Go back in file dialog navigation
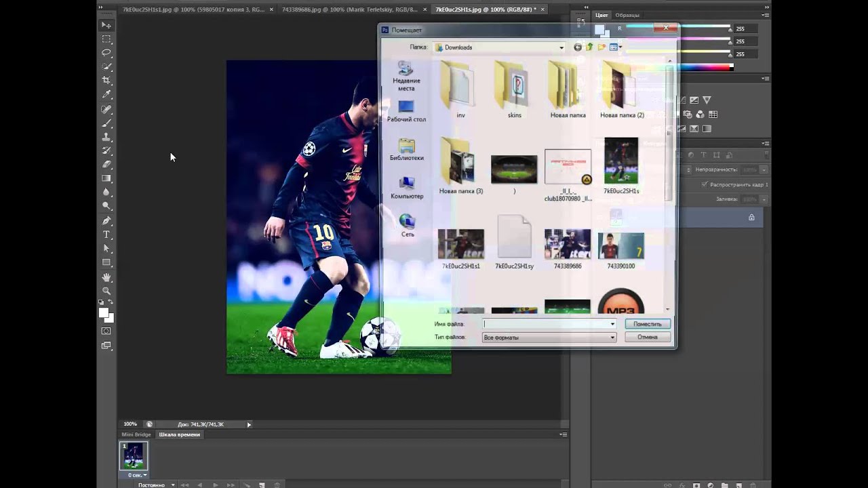Viewport: 868px width, 488px height. tap(578, 47)
